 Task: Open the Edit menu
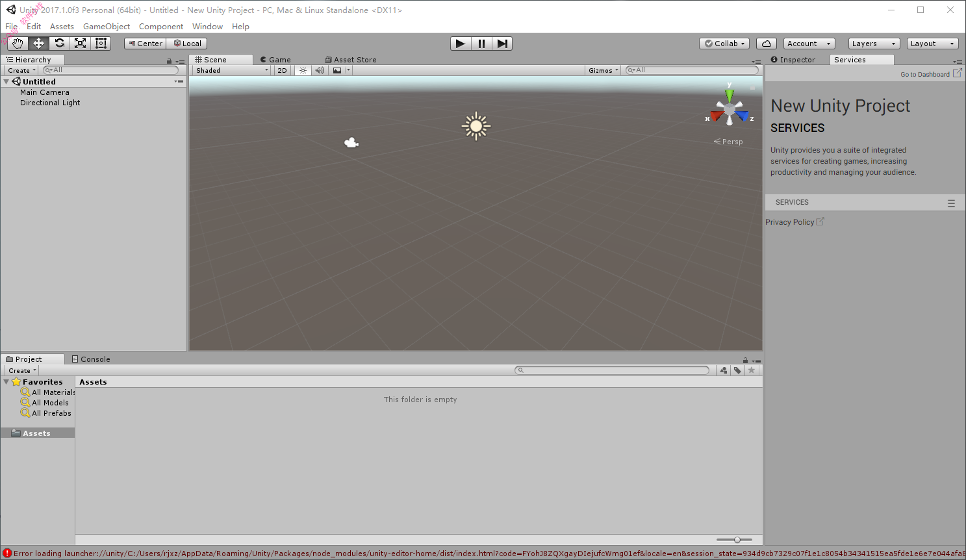point(34,27)
